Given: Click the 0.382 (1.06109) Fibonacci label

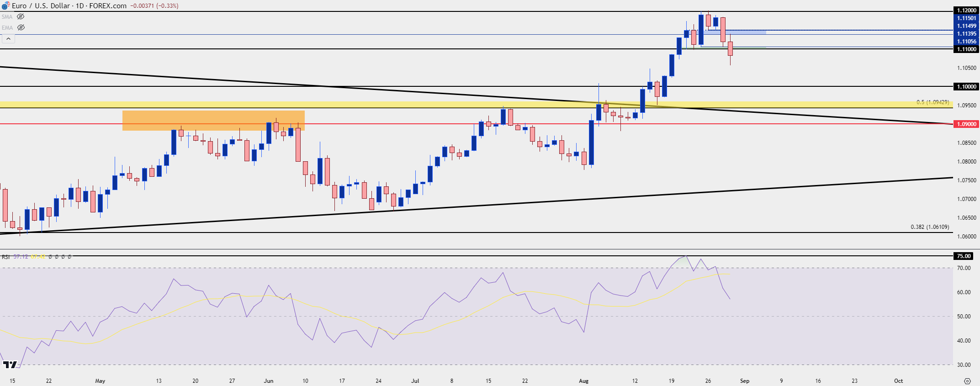Looking at the screenshot, I should click(930, 227).
